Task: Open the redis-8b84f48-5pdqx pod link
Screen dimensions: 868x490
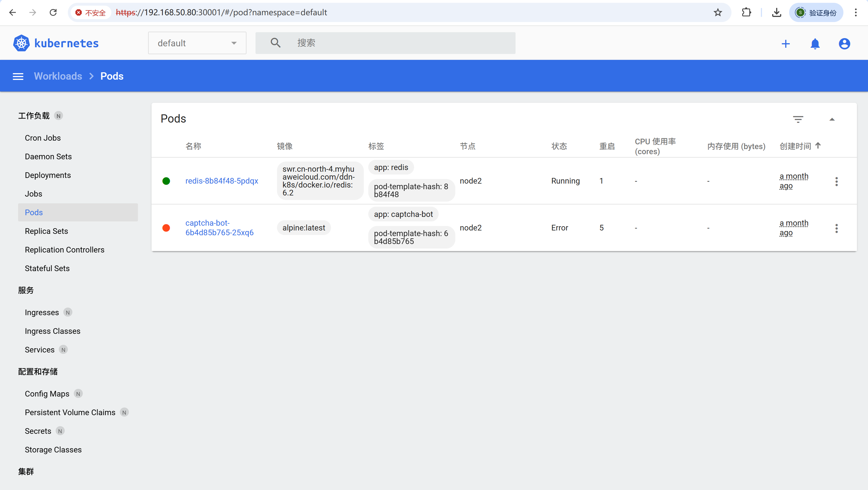Action: [221, 181]
